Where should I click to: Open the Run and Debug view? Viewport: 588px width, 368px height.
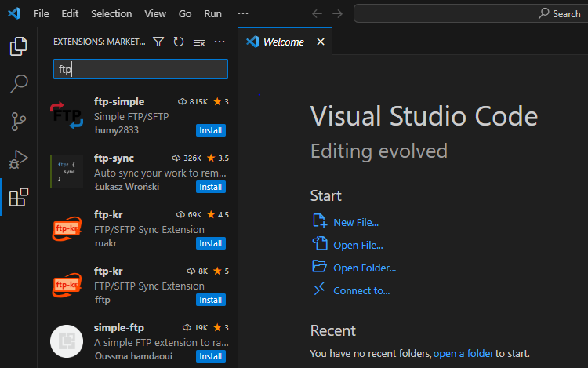pos(19,159)
